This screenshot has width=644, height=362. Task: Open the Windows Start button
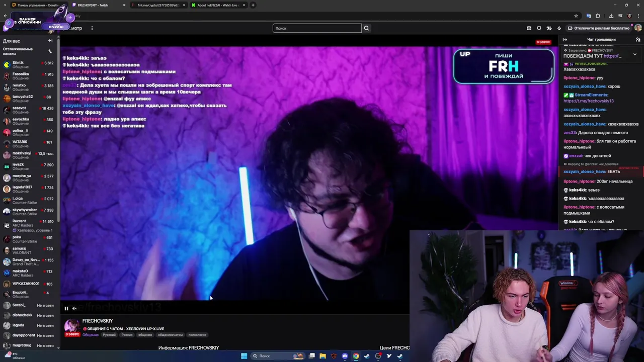point(244,356)
